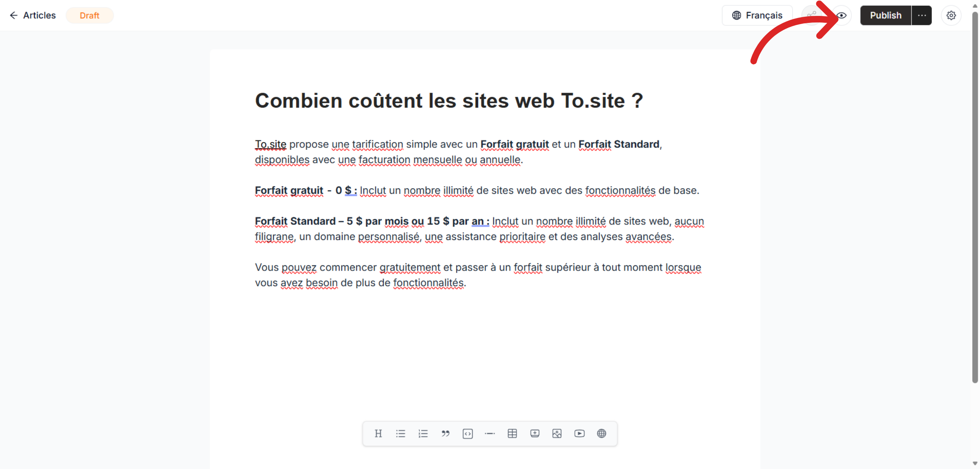
Task: Toggle the share icon next to Français
Action: point(812,15)
